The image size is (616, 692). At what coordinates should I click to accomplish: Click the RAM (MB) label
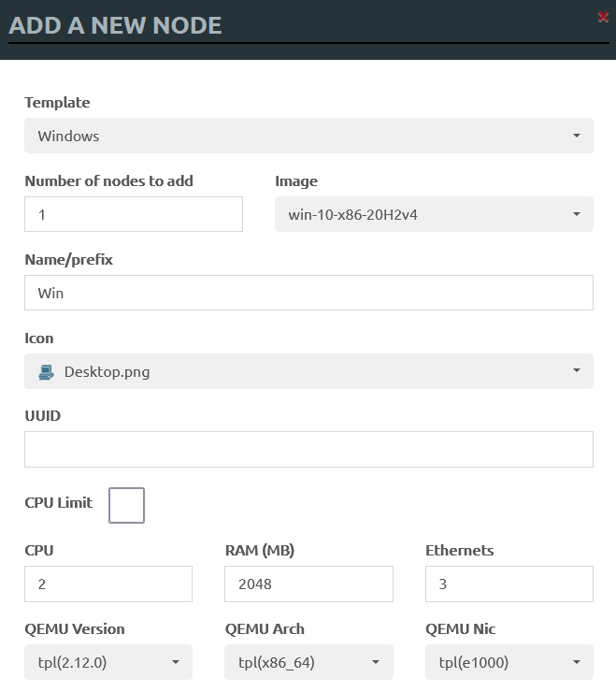(260, 551)
